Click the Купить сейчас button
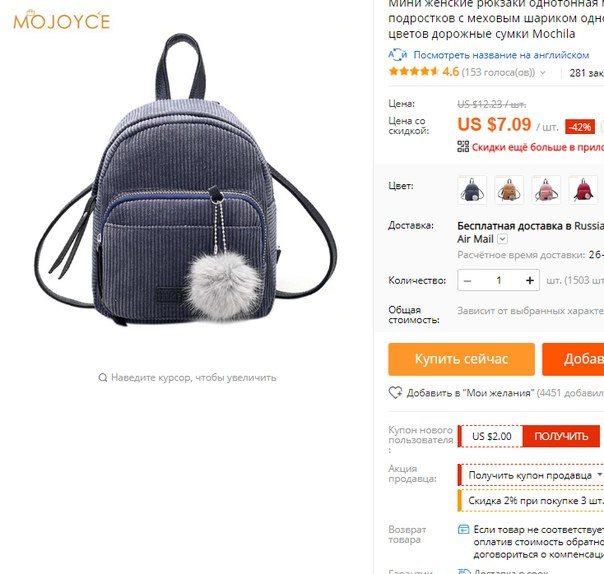 pos(461,359)
